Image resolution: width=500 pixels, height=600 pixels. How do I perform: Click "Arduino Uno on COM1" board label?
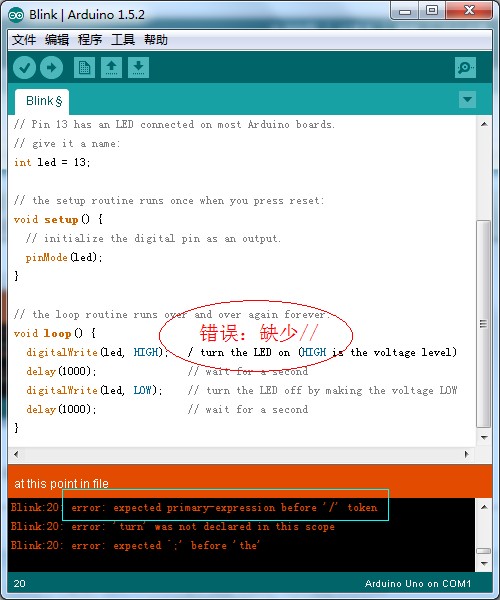418,584
